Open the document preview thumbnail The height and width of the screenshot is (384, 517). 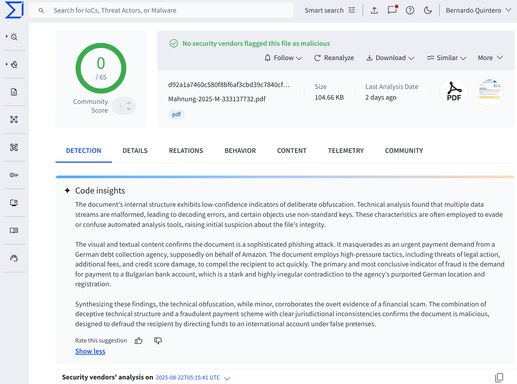click(489, 91)
